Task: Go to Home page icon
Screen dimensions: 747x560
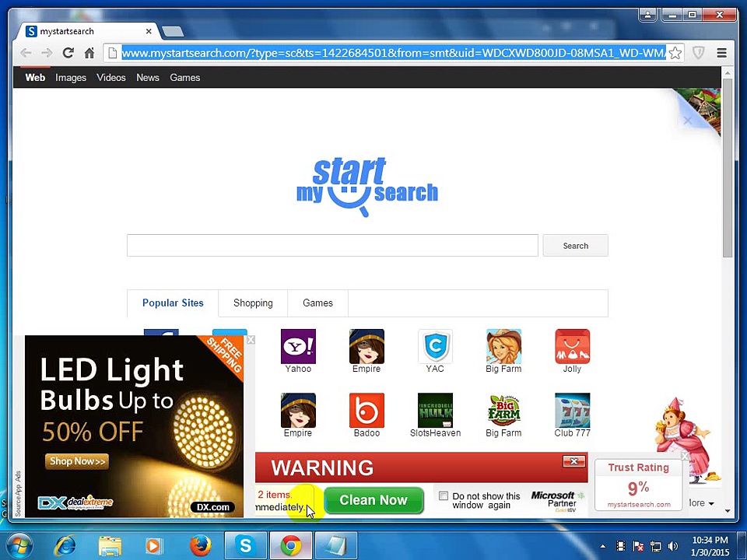Action: (89, 53)
